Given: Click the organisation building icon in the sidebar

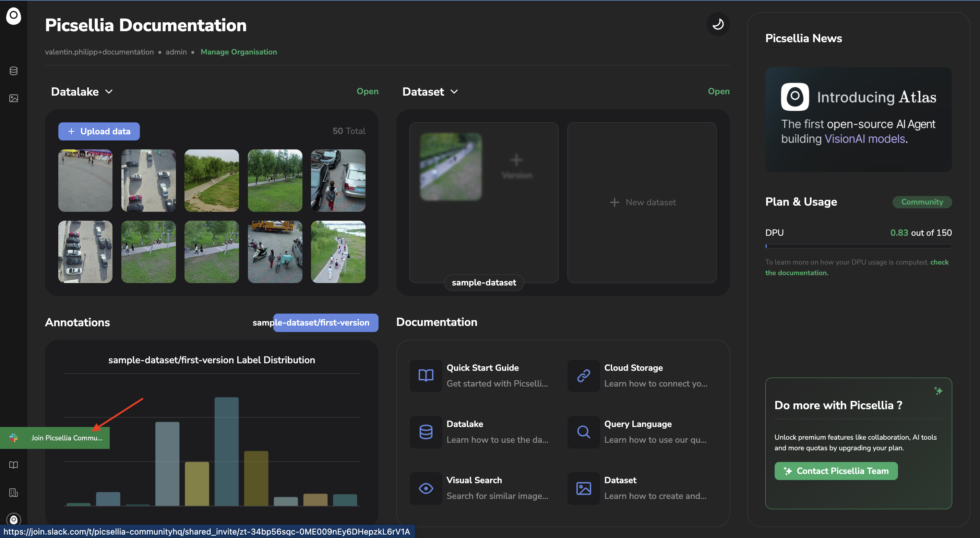Looking at the screenshot, I should click(14, 493).
